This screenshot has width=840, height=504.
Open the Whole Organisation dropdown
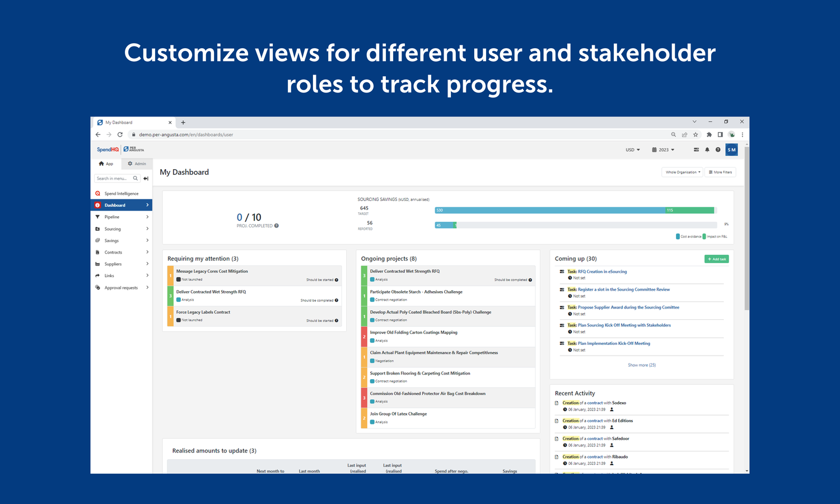[x=682, y=172]
